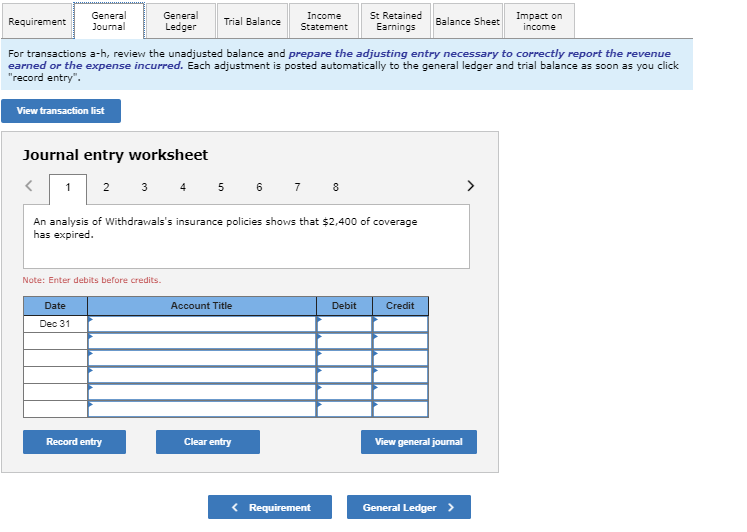Click the Credit column header

(400, 306)
